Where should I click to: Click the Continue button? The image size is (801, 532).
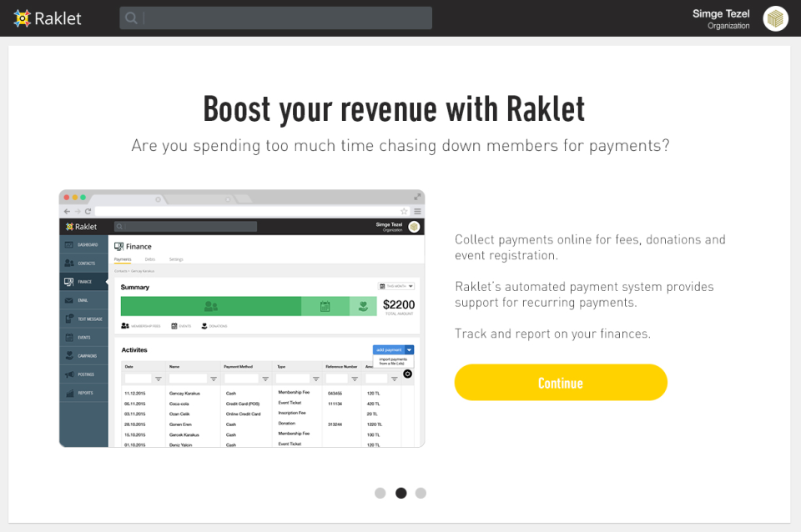[561, 382]
